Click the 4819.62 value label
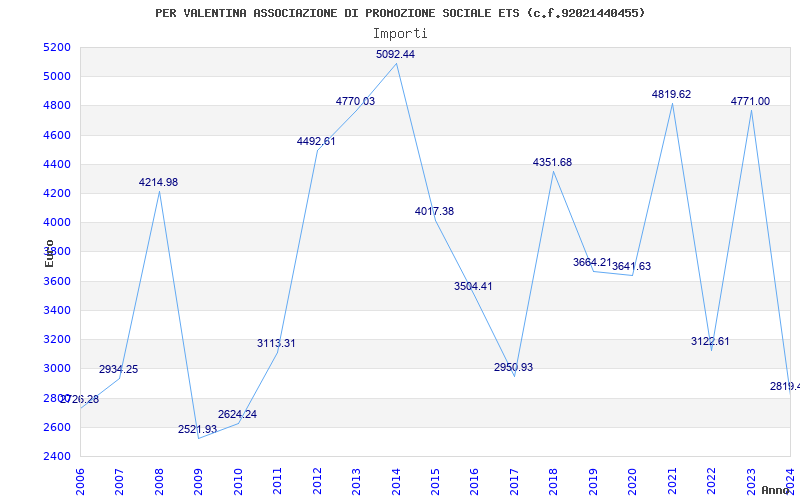Screen dimensions: 800x500 (671, 94)
